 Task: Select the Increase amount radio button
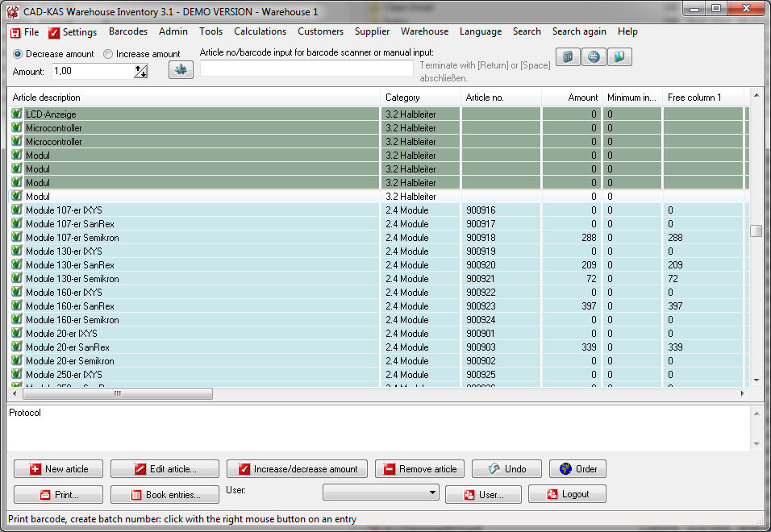108,54
